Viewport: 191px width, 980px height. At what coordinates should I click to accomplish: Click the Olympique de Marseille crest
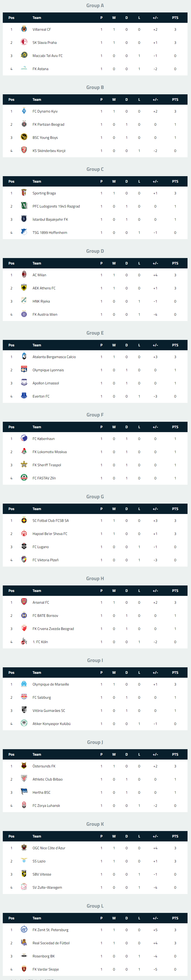click(x=24, y=684)
